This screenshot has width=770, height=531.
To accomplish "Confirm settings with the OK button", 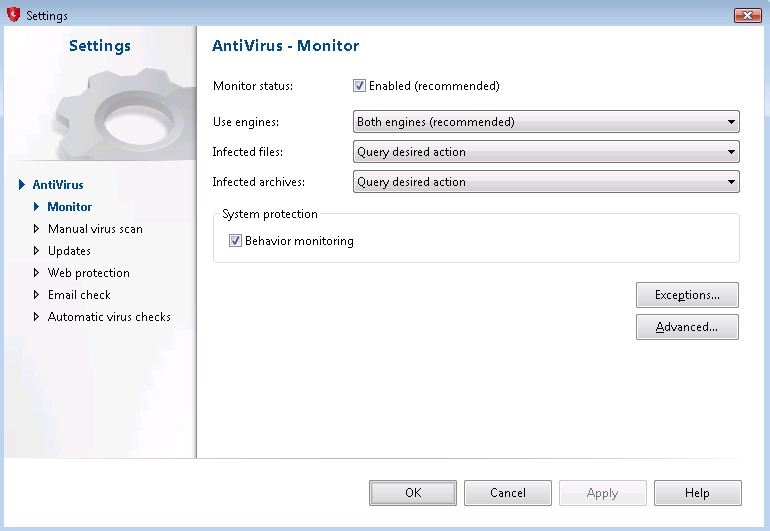I will [x=413, y=493].
